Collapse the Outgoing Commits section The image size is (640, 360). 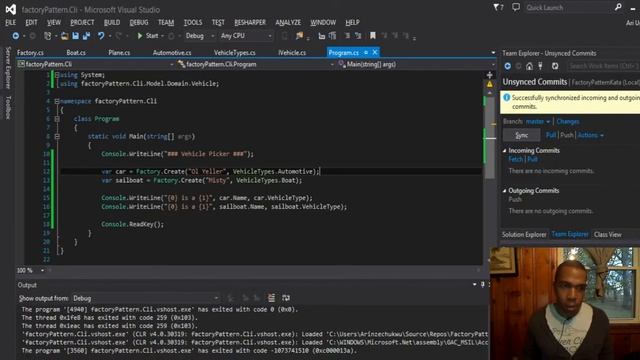tap(504, 191)
